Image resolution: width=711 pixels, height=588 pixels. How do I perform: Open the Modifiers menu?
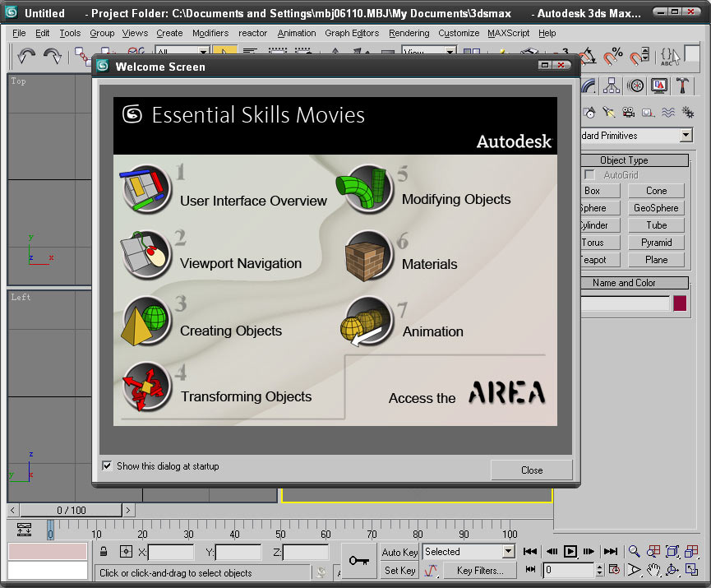coord(210,33)
